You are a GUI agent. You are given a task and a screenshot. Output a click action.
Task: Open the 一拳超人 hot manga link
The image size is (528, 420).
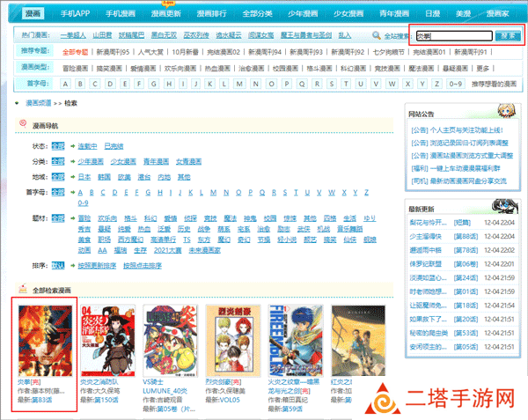pyautogui.click(x=74, y=36)
